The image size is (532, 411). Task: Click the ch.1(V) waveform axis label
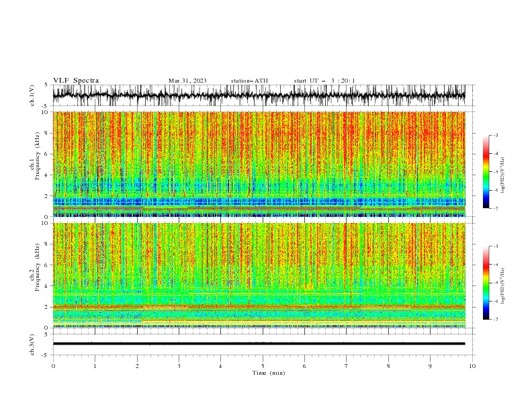tap(32, 95)
